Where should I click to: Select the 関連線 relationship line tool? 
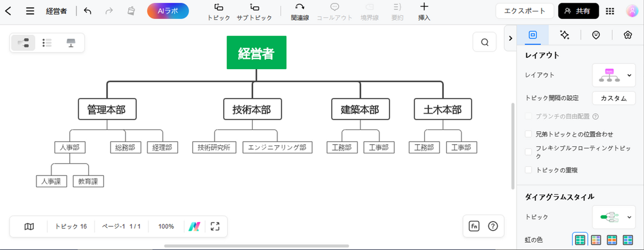tap(299, 12)
